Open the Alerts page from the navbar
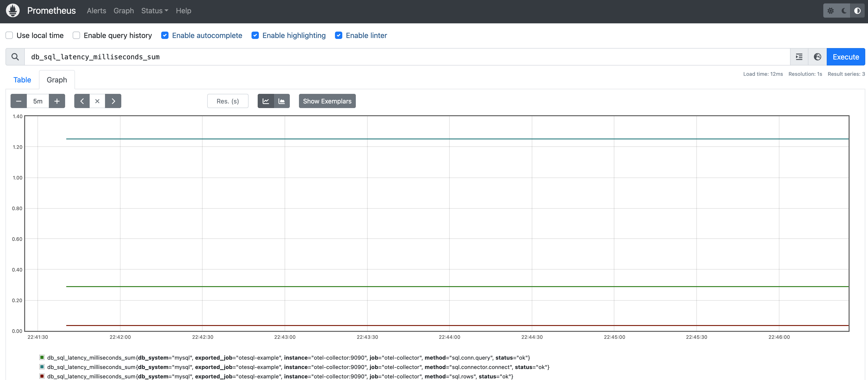Viewport: 868px width, 380px height. 96,11
